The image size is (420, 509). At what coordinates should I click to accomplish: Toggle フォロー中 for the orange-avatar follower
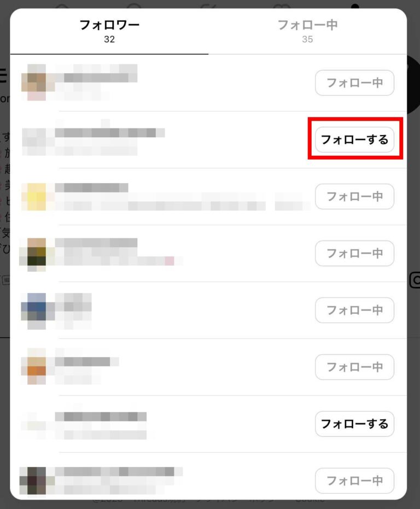(x=354, y=367)
